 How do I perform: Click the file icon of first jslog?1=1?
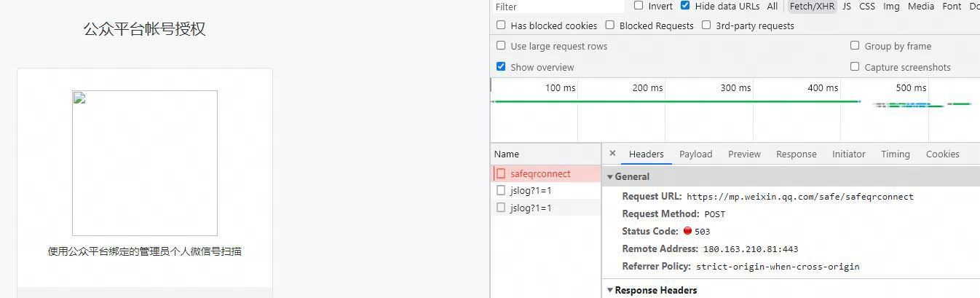[501, 190]
